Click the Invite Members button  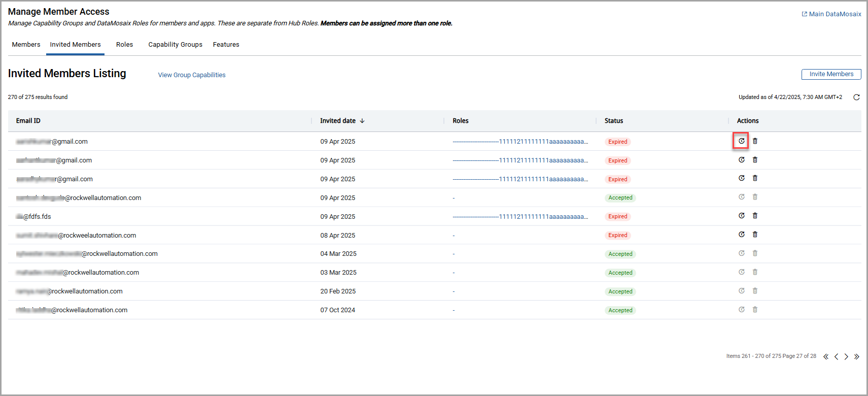(831, 74)
